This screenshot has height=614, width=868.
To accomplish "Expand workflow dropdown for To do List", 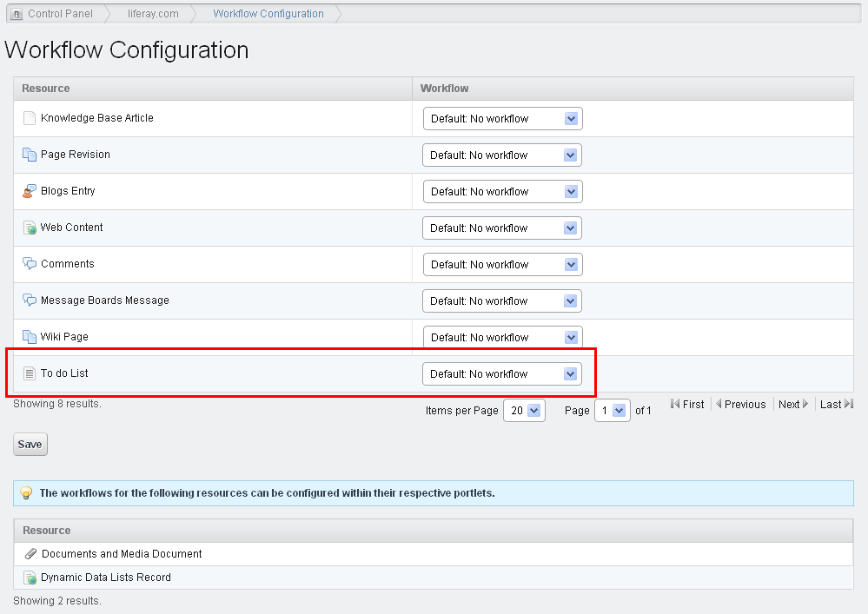I will tap(502, 374).
